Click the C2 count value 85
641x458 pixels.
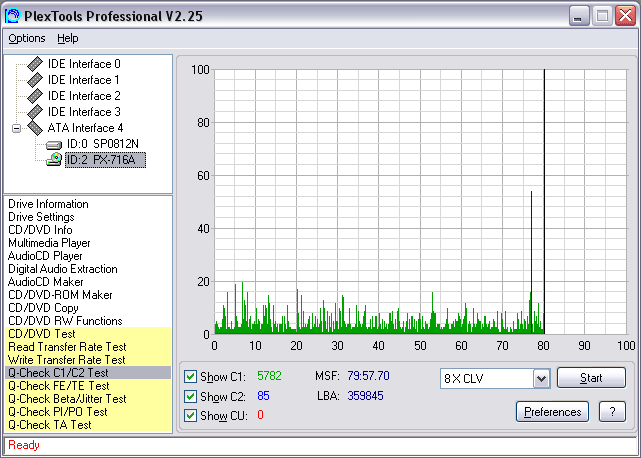tap(263, 396)
